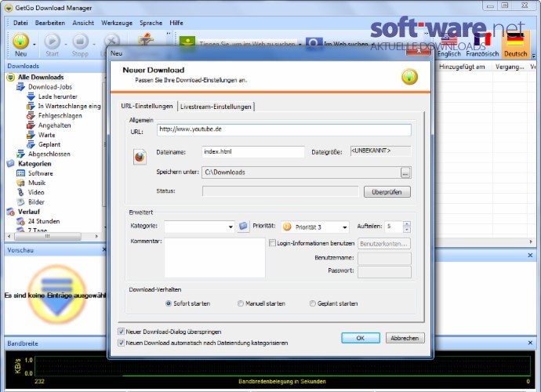Click the Firefox file type icon

pyautogui.click(x=140, y=157)
